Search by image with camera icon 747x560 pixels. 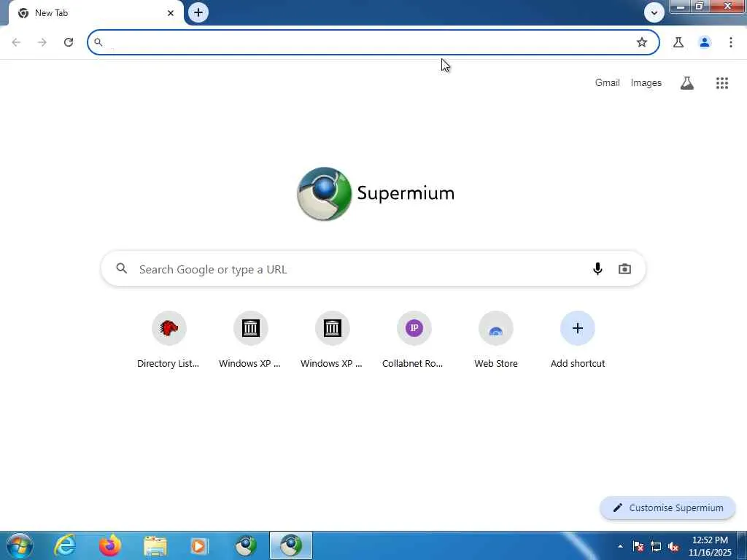coord(624,269)
